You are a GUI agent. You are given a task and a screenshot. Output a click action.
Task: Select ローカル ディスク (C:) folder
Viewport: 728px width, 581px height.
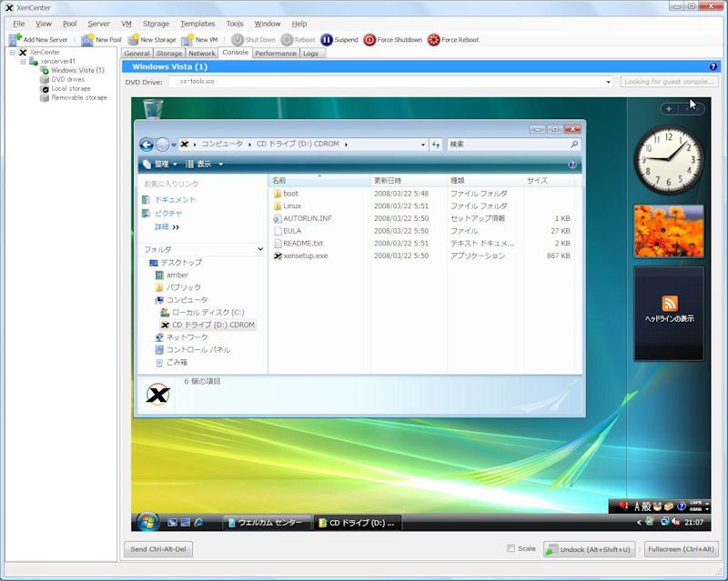[x=202, y=312]
